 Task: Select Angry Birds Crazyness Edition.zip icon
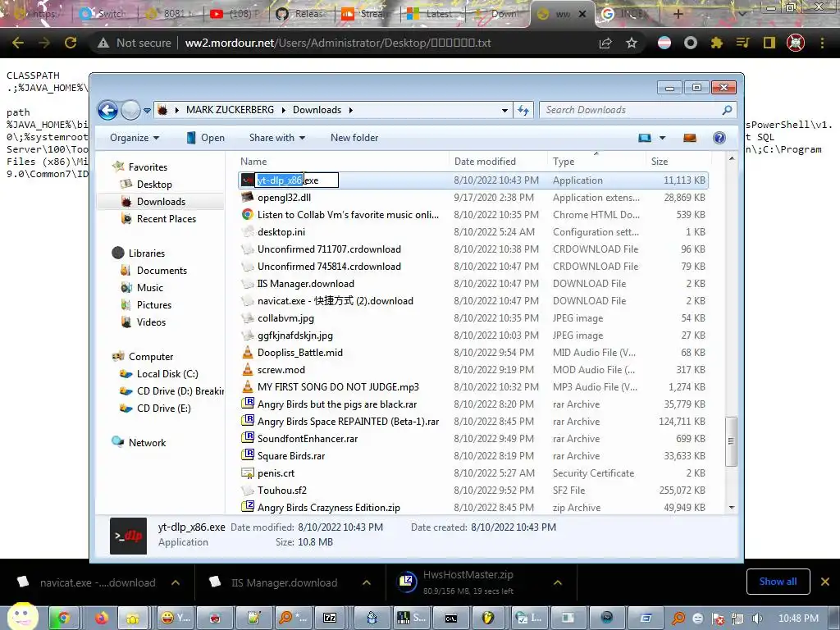(248, 507)
